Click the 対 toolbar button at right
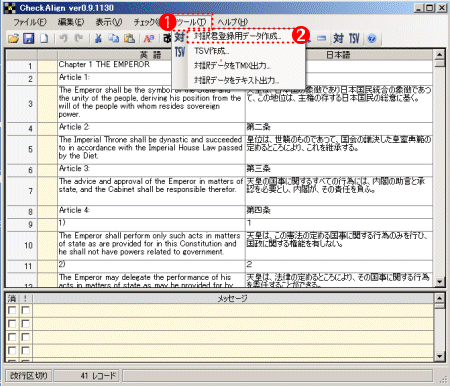 [338, 39]
